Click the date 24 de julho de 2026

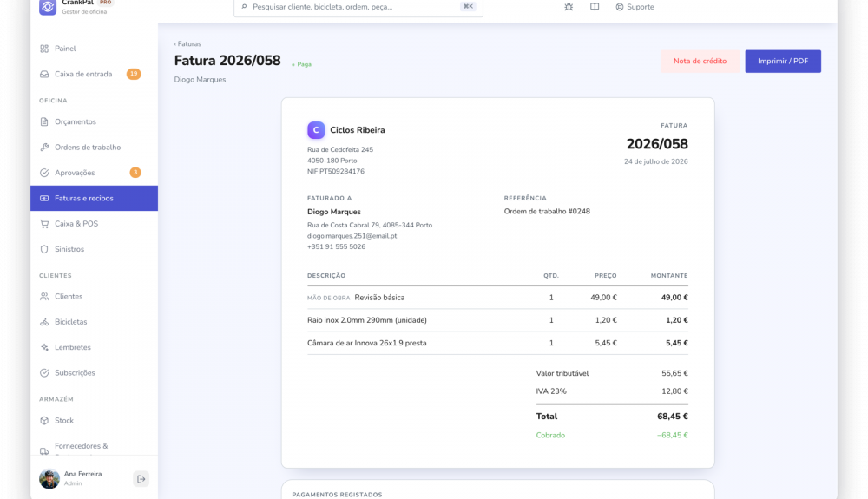(x=656, y=161)
